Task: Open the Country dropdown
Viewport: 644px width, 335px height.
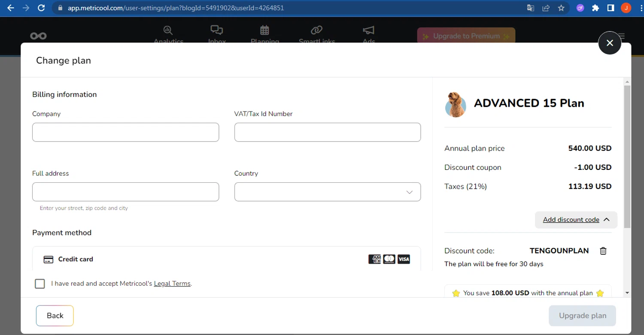Action: [x=328, y=192]
